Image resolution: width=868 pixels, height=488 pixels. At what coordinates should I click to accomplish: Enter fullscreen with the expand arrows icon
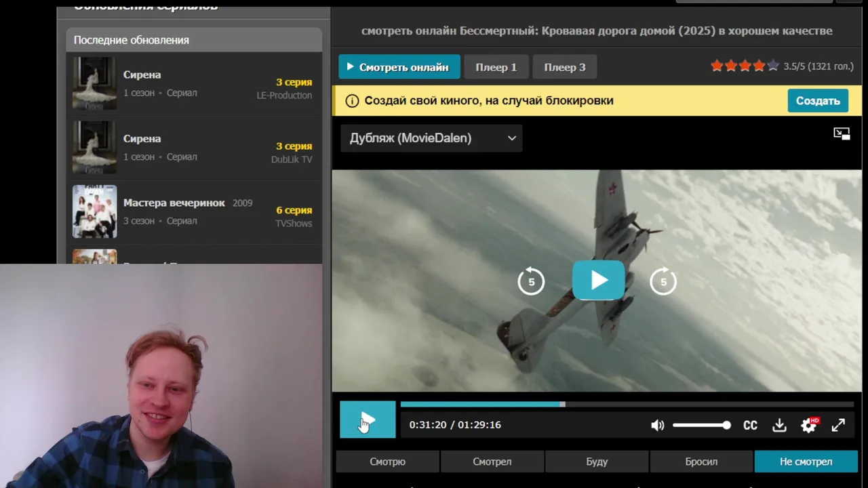pyautogui.click(x=838, y=425)
